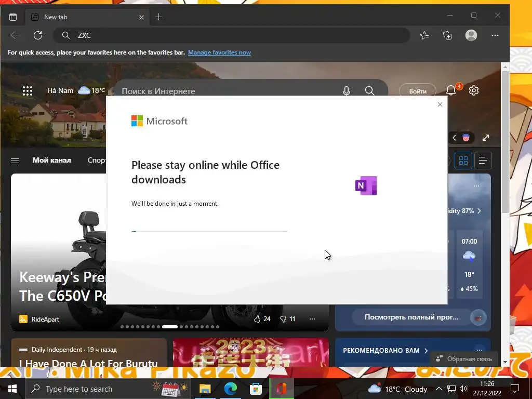Open page settings gear icon
Screen dimensions: 532x399
[x=474, y=90]
